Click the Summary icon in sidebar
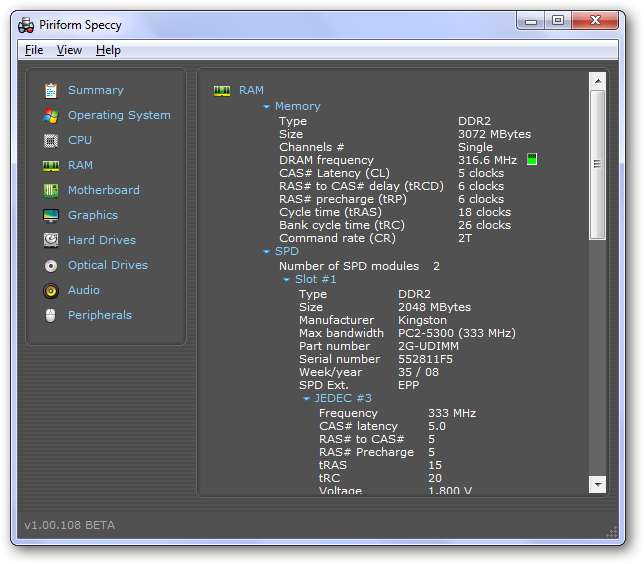644x564 pixels. pyautogui.click(x=50, y=90)
